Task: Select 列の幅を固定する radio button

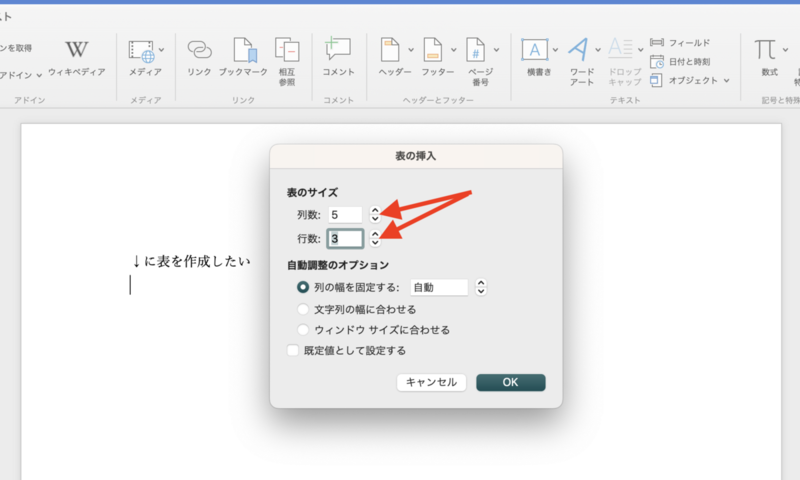Action: (x=303, y=287)
